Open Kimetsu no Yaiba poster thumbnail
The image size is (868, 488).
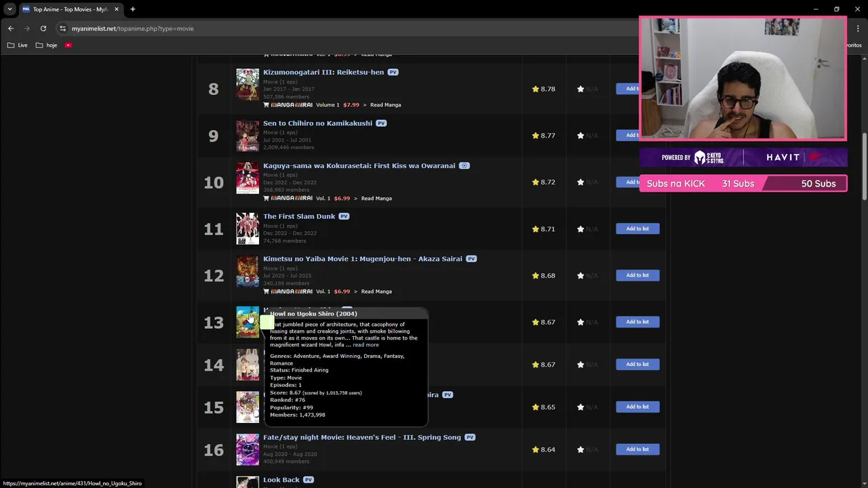tap(248, 271)
